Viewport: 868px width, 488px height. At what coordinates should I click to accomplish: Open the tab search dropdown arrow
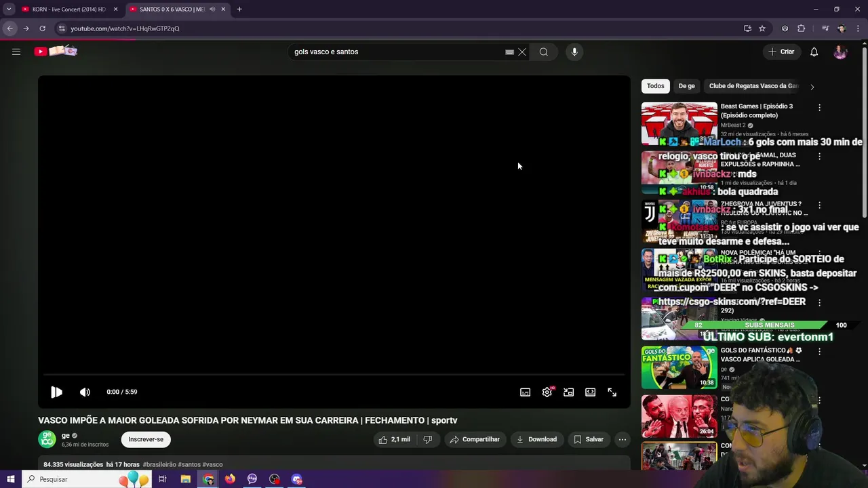coord(9,9)
